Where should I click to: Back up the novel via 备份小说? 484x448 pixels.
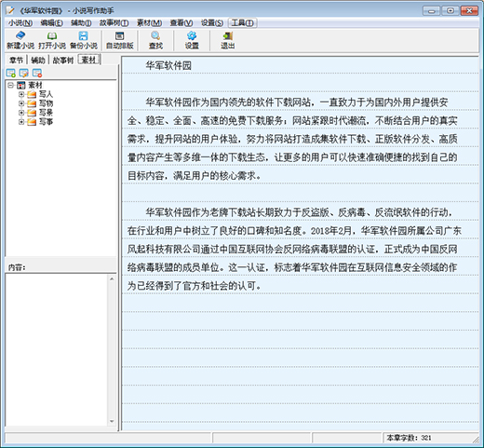(84, 40)
